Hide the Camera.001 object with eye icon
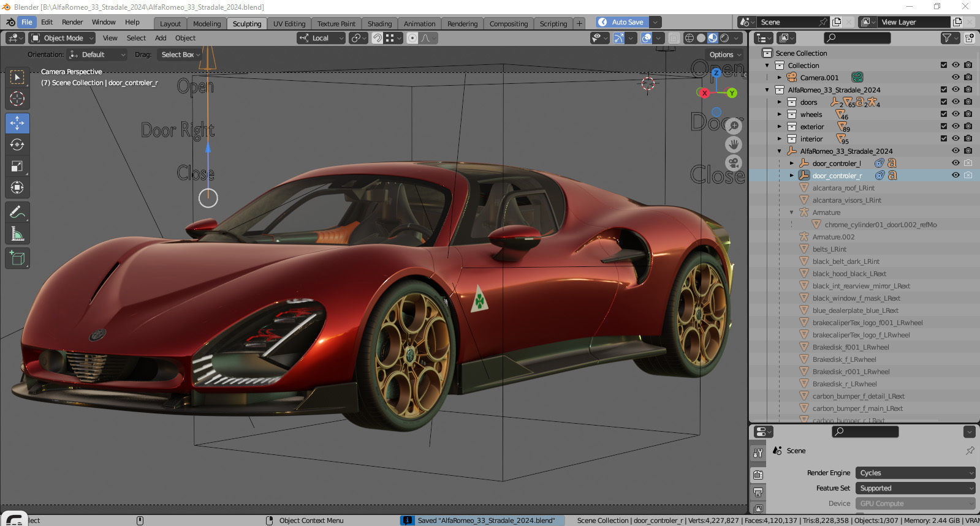Viewport: 980px width, 526px height. (955, 77)
